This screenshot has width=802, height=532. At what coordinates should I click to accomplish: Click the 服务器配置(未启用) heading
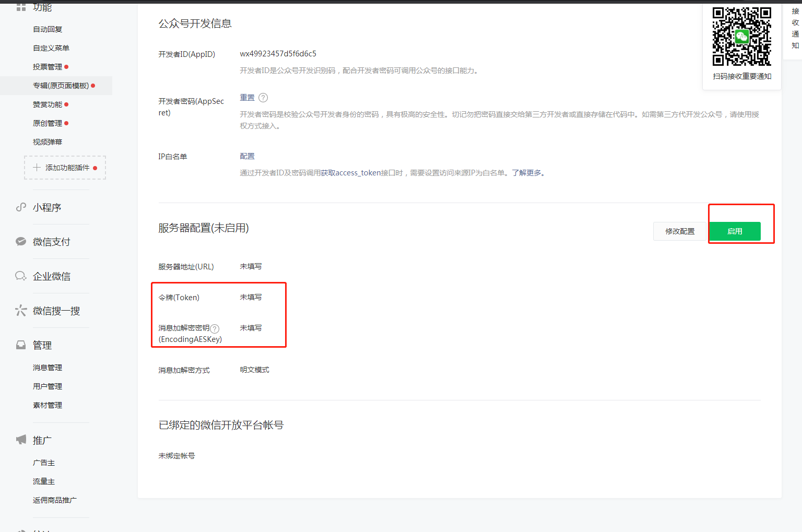tap(204, 228)
